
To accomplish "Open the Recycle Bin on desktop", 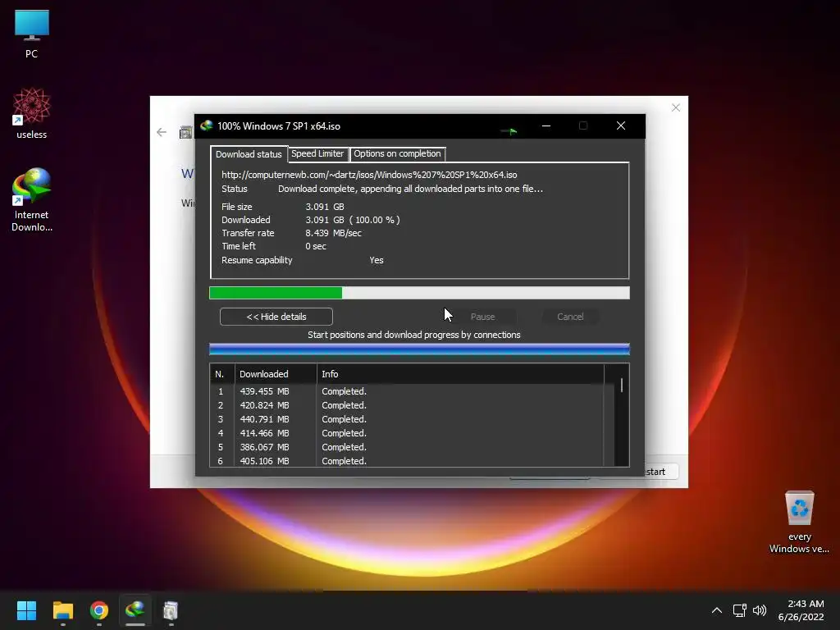I will (799, 522).
